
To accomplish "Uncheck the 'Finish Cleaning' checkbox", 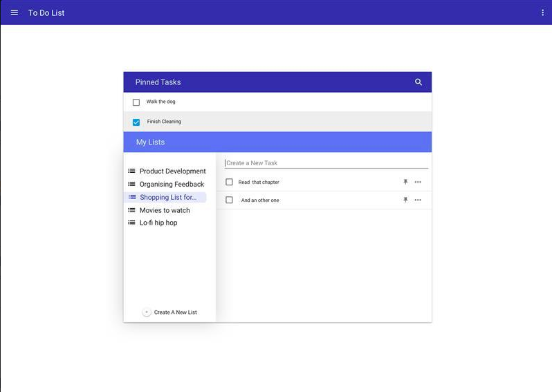I will (136, 122).
